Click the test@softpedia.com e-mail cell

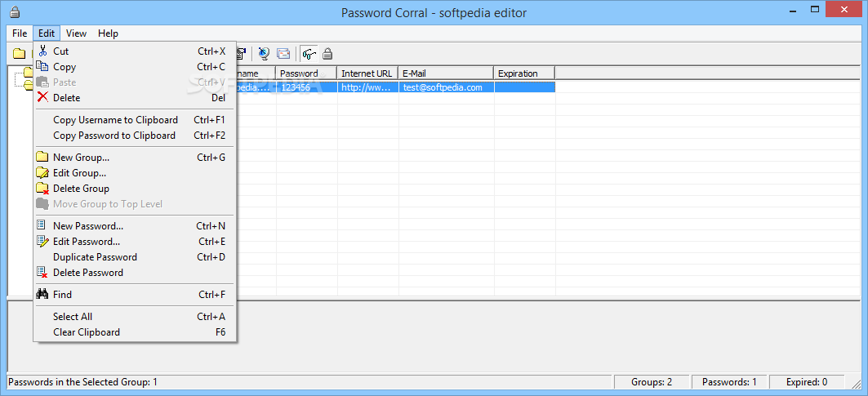[x=446, y=87]
